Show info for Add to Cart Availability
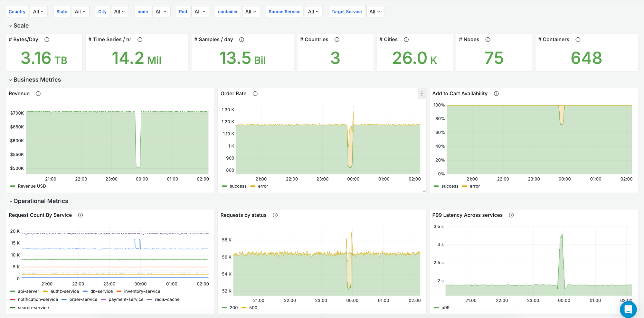The width and height of the screenshot is (644, 318). (497, 94)
